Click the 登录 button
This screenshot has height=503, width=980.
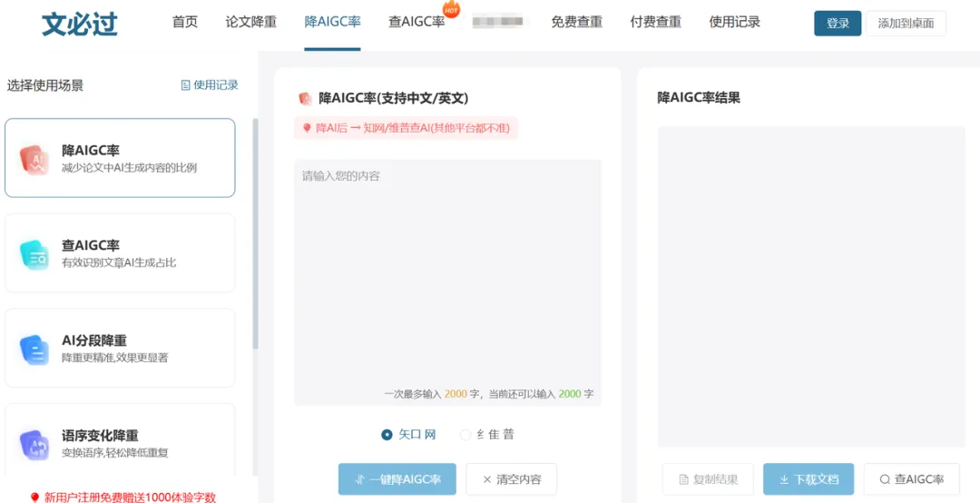pos(838,23)
